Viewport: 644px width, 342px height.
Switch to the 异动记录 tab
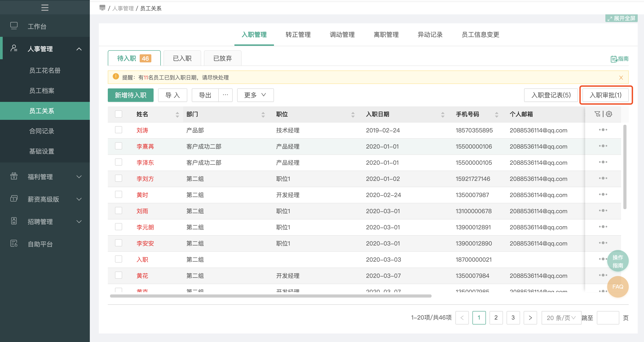pyautogui.click(x=430, y=35)
